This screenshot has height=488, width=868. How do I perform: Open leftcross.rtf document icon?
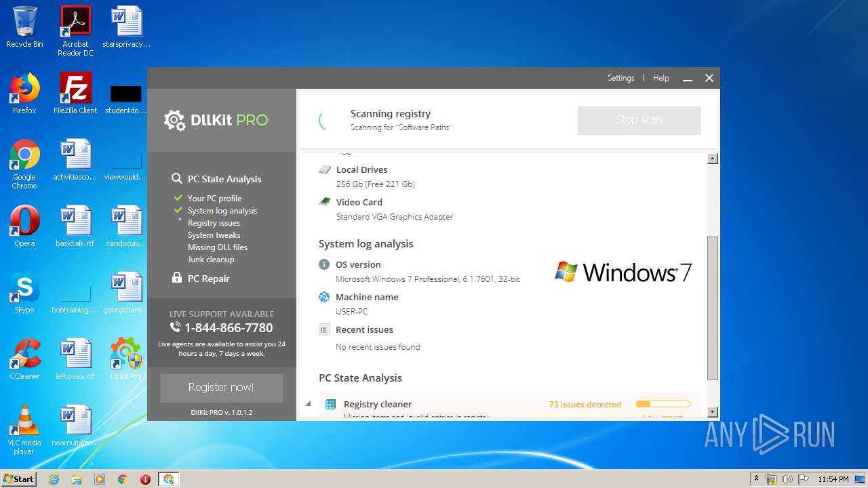coord(75,359)
